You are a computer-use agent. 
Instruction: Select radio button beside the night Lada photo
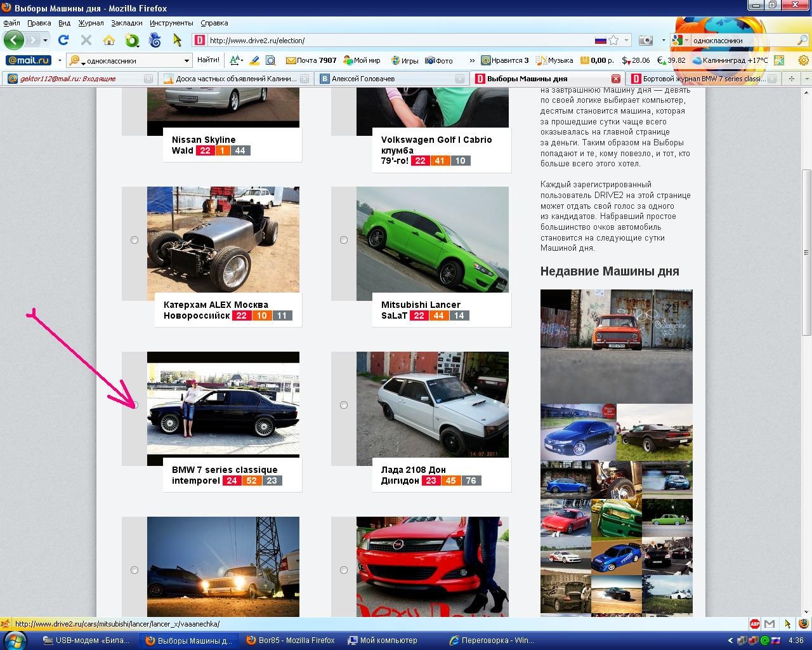pos(134,570)
